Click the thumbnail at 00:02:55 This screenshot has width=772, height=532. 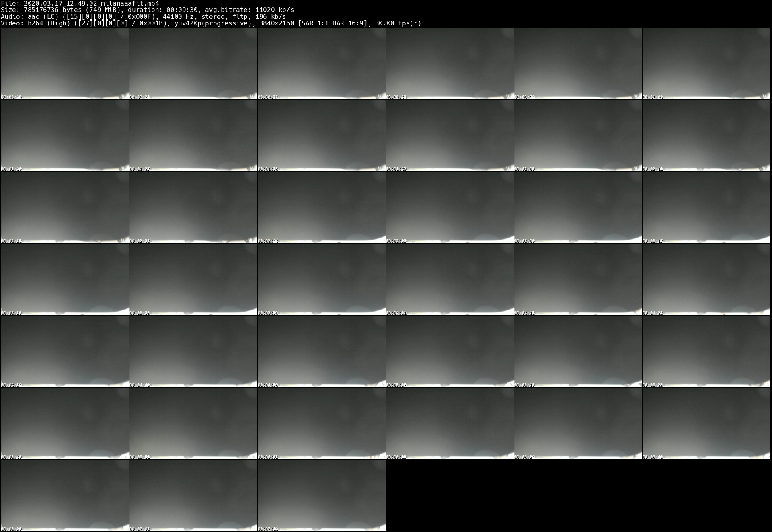pyautogui.click(x=450, y=207)
